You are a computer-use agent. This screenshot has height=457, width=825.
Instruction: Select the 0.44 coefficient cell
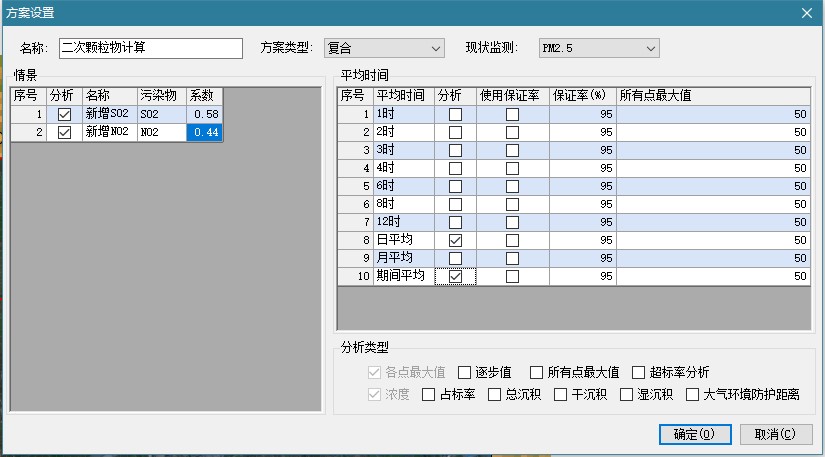tap(205, 132)
